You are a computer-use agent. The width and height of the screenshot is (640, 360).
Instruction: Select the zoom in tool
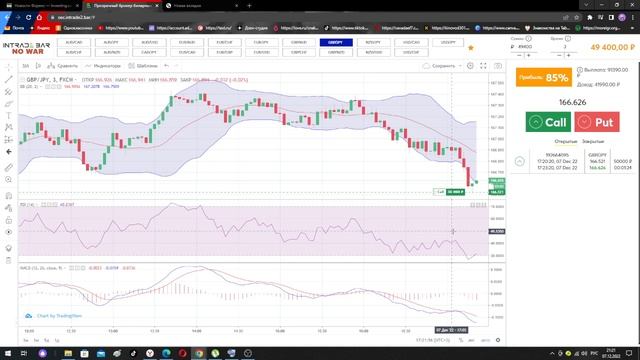click(x=9, y=180)
